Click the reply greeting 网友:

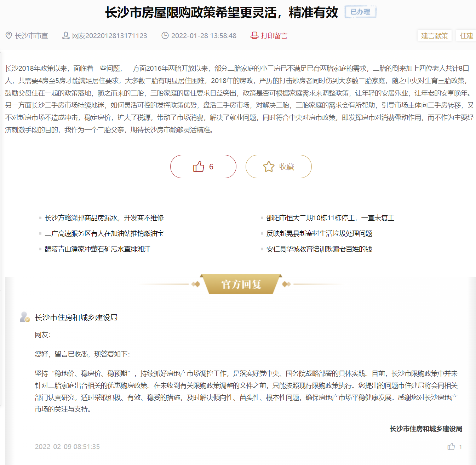tap(43, 335)
